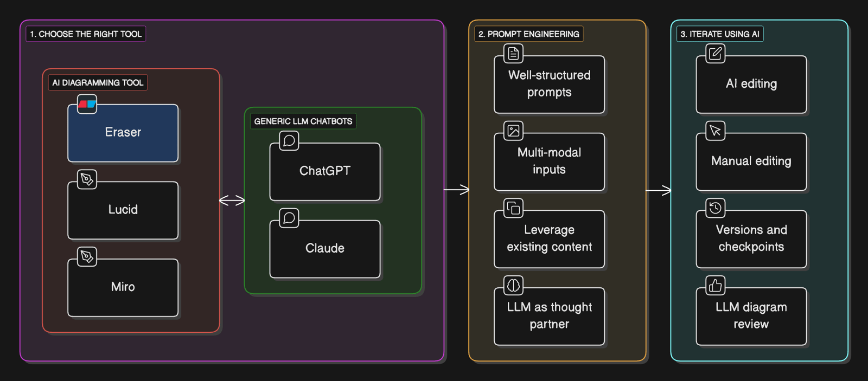Viewport: 868px width, 381px height.
Task: Select the Claude node
Action: click(325, 249)
